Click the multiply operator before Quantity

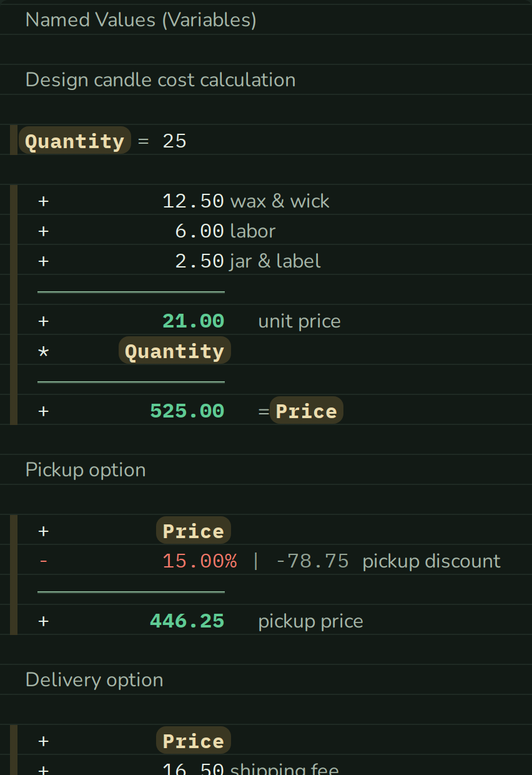pos(43,352)
